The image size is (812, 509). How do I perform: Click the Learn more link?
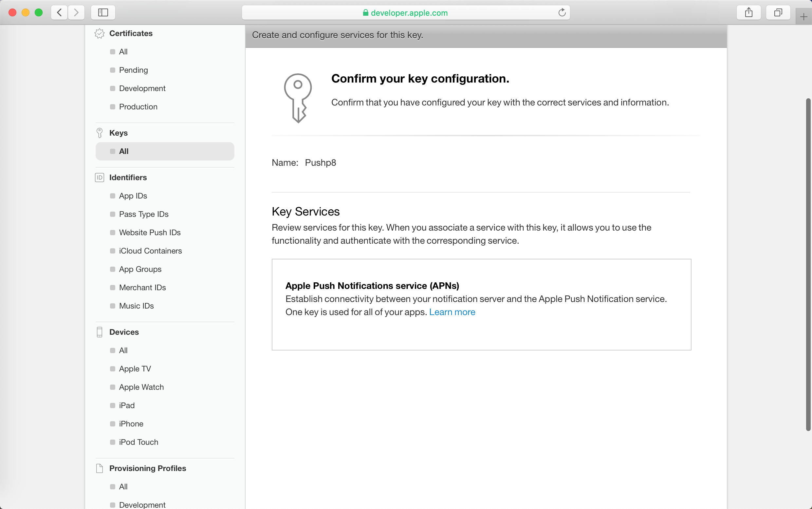(452, 312)
